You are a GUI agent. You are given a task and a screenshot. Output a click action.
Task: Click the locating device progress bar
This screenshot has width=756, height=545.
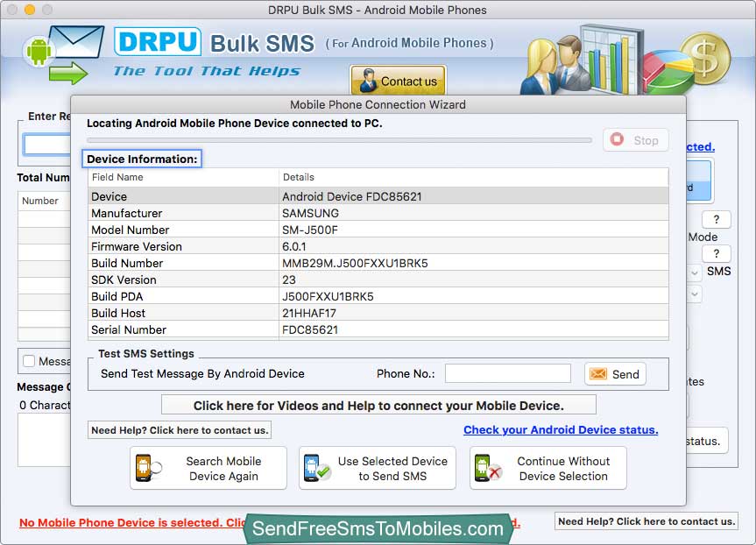(339, 140)
